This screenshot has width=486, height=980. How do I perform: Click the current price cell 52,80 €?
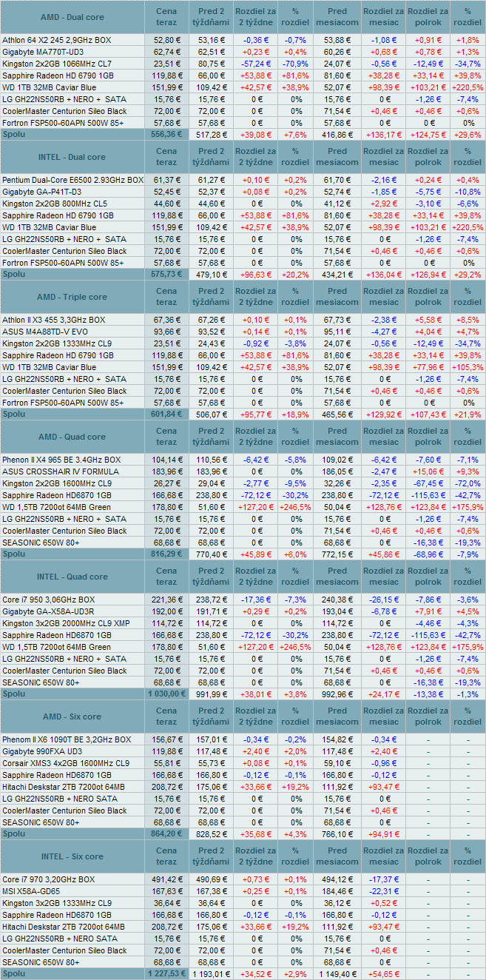[166, 40]
